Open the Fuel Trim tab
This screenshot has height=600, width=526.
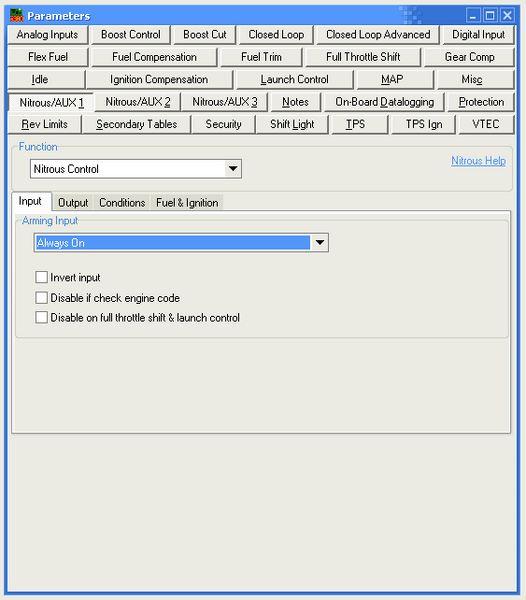(261, 57)
